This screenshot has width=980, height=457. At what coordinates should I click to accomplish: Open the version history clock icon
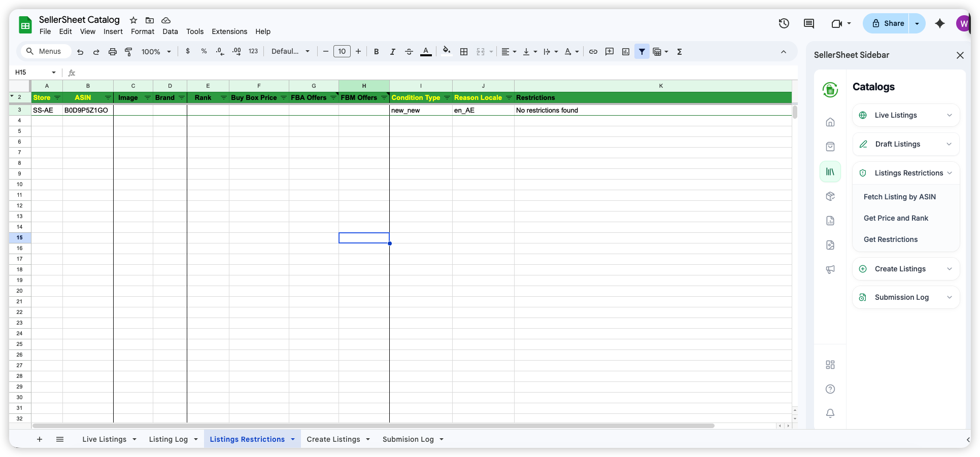pyautogui.click(x=784, y=23)
